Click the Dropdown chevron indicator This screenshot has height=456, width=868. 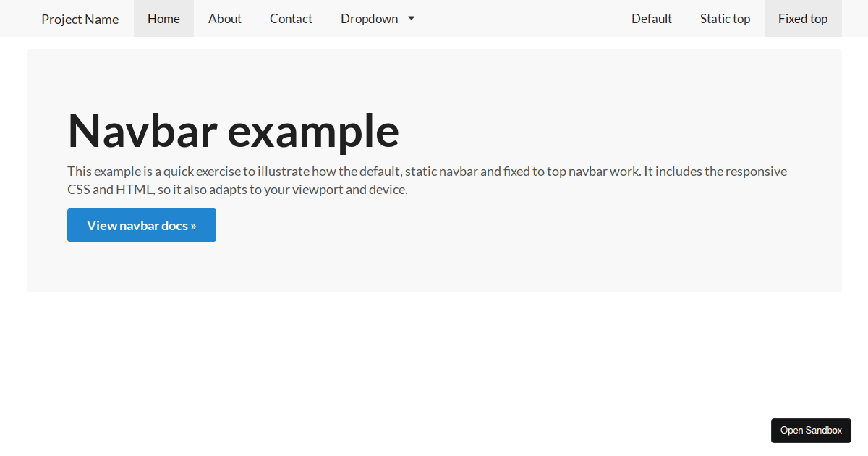[x=411, y=18]
